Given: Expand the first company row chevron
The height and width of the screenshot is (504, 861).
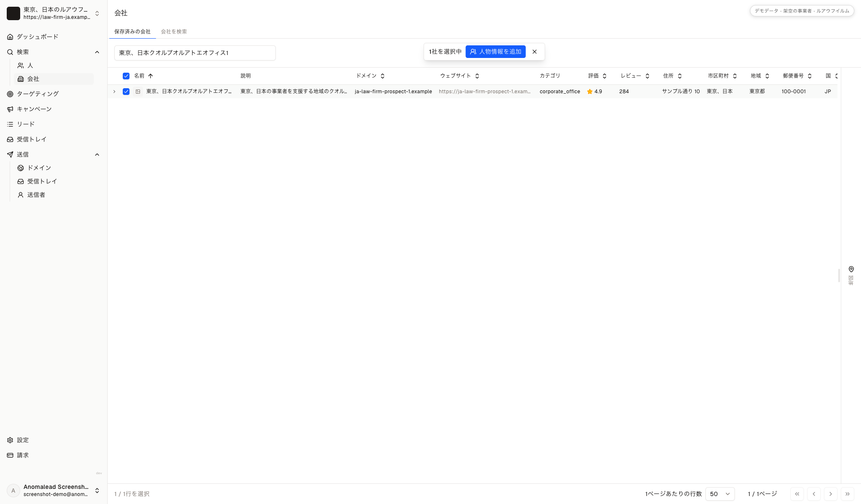Looking at the screenshot, I should 114,92.
